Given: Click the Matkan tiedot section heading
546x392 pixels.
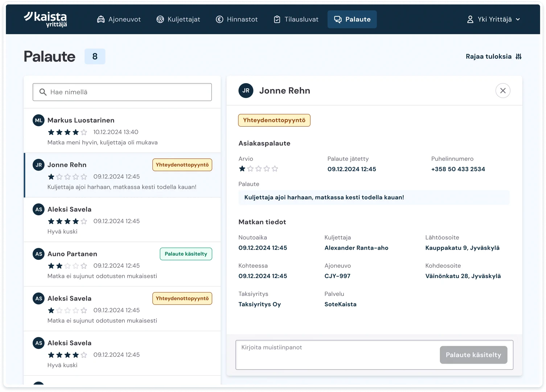Looking at the screenshot, I should (x=262, y=222).
